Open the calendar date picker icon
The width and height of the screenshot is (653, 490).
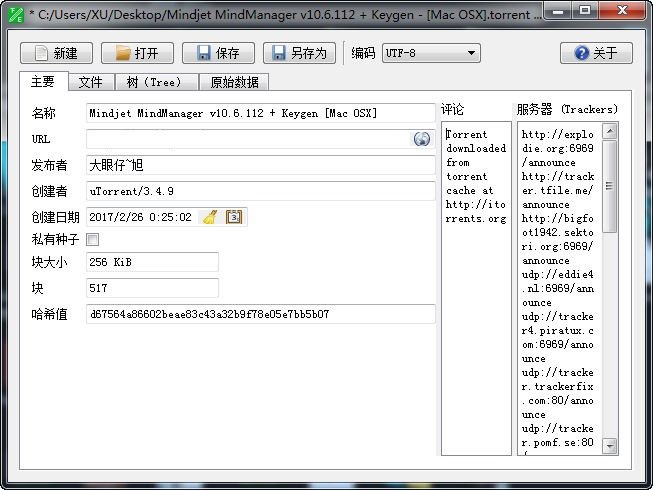pos(234,217)
